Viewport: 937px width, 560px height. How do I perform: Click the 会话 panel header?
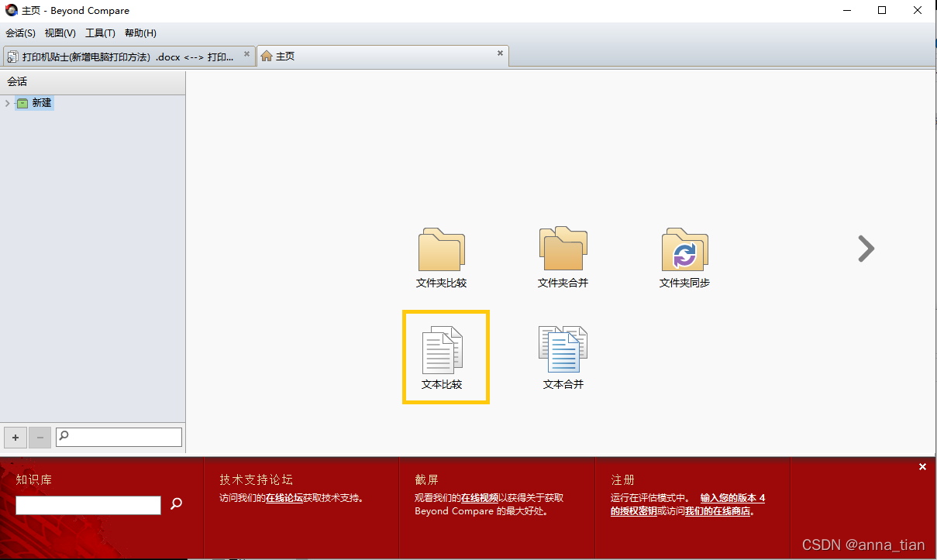pos(93,81)
